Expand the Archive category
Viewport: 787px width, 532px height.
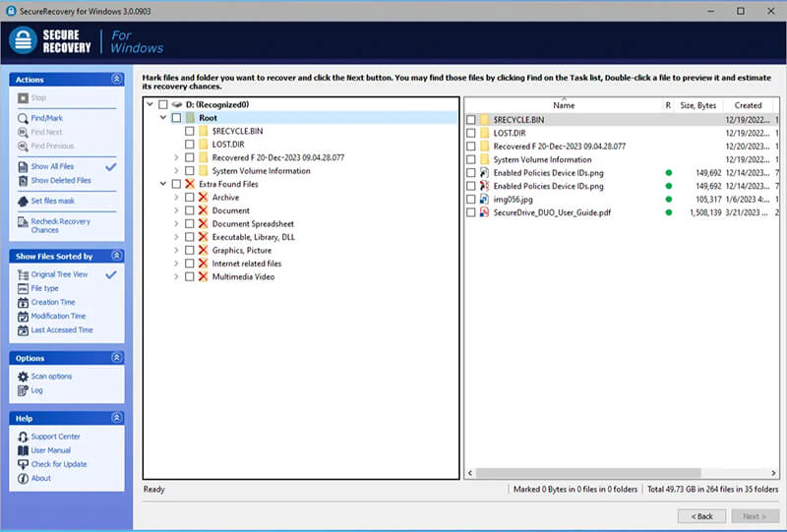click(x=176, y=198)
